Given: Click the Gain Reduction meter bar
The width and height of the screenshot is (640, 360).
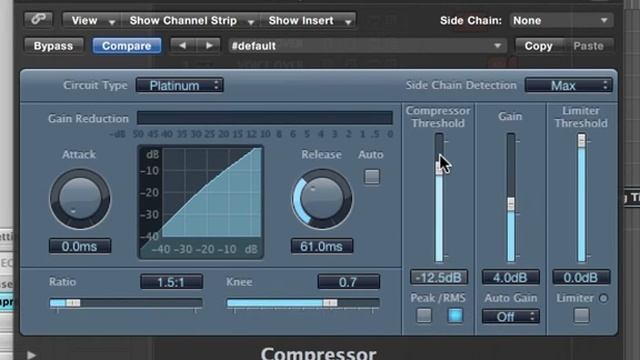Looking at the screenshot, I should tap(265, 118).
